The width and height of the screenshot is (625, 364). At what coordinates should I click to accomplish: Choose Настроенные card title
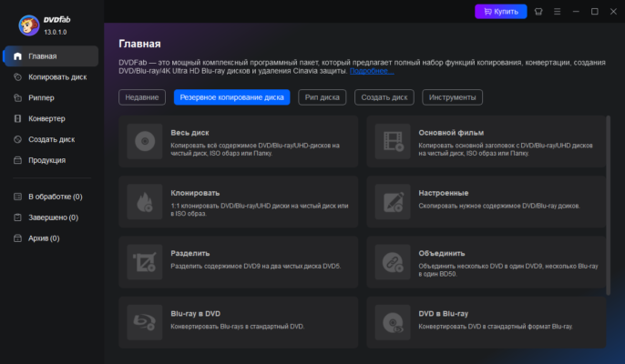point(443,193)
